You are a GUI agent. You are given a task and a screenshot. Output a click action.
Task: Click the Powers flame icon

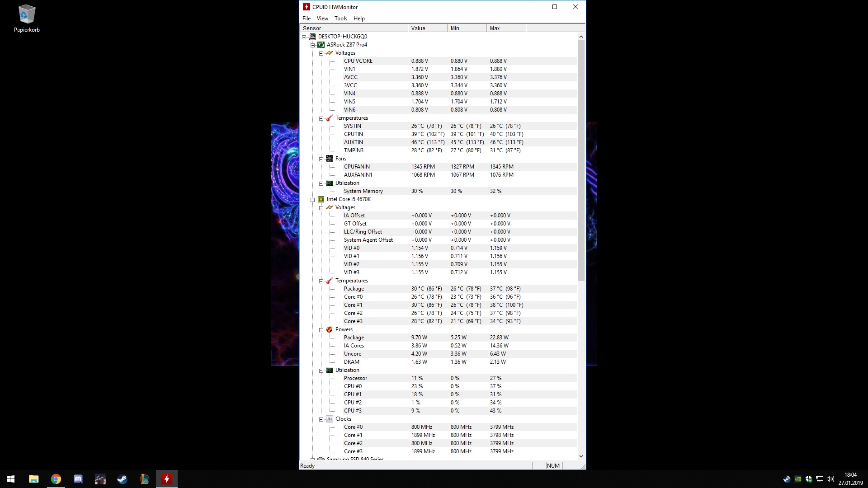click(330, 329)
